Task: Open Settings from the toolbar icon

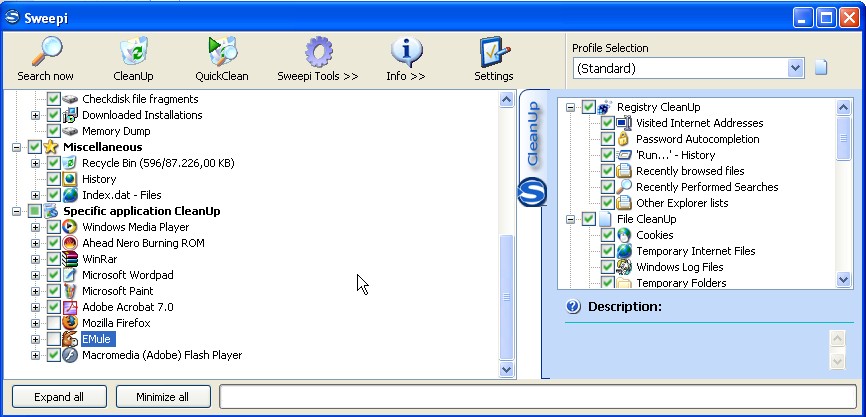Action: [494, 51]
